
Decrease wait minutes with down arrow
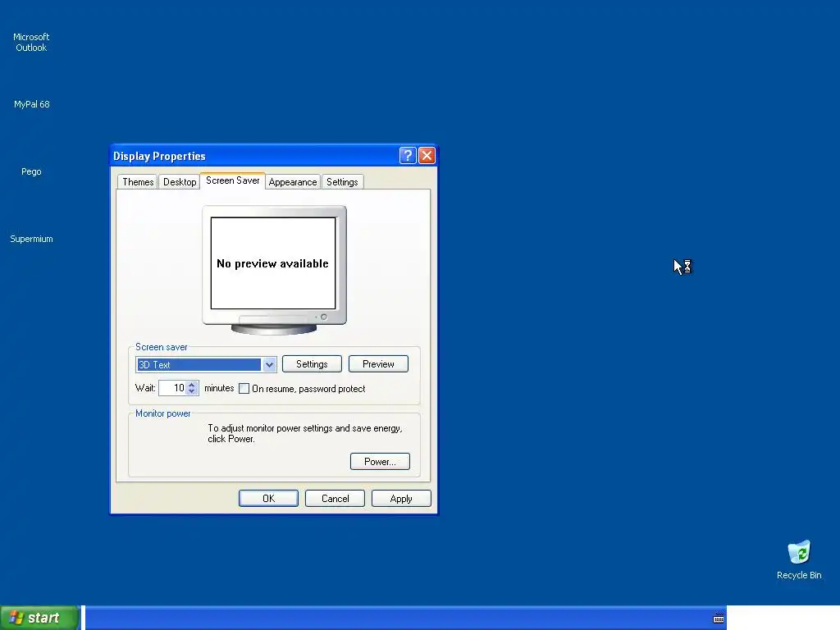coord(192,391)
